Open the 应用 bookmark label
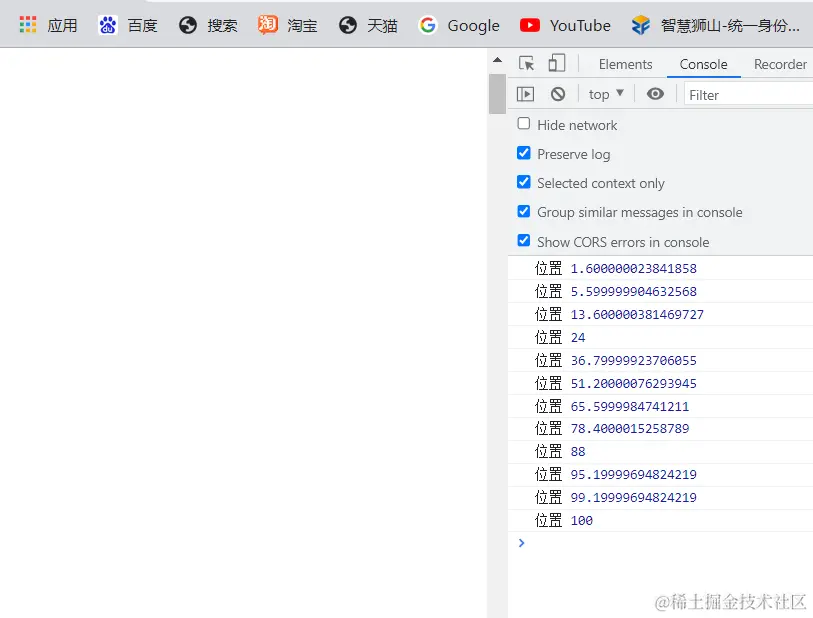The height and width of the screenshot is (618, 813). 62,25
